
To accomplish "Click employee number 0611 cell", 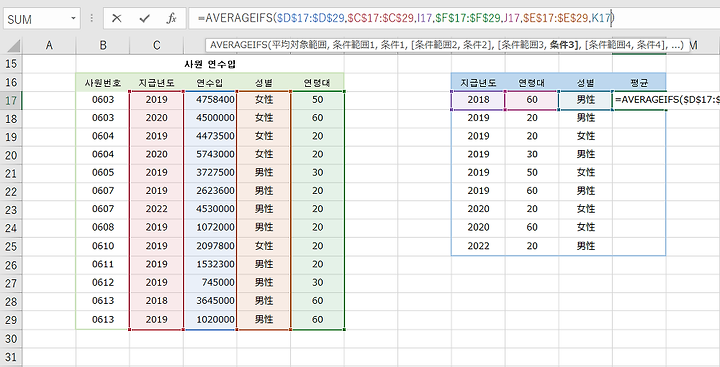I will [103, 264].
